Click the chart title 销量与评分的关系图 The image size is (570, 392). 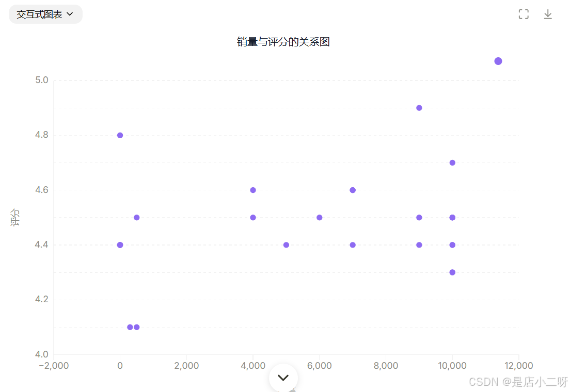[283, 42]
